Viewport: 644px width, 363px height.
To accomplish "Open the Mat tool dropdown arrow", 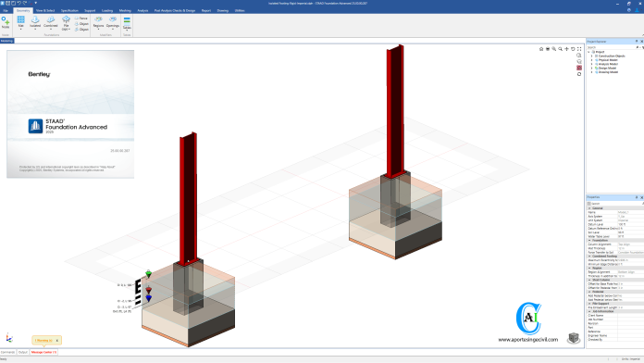I will point(20,30).
